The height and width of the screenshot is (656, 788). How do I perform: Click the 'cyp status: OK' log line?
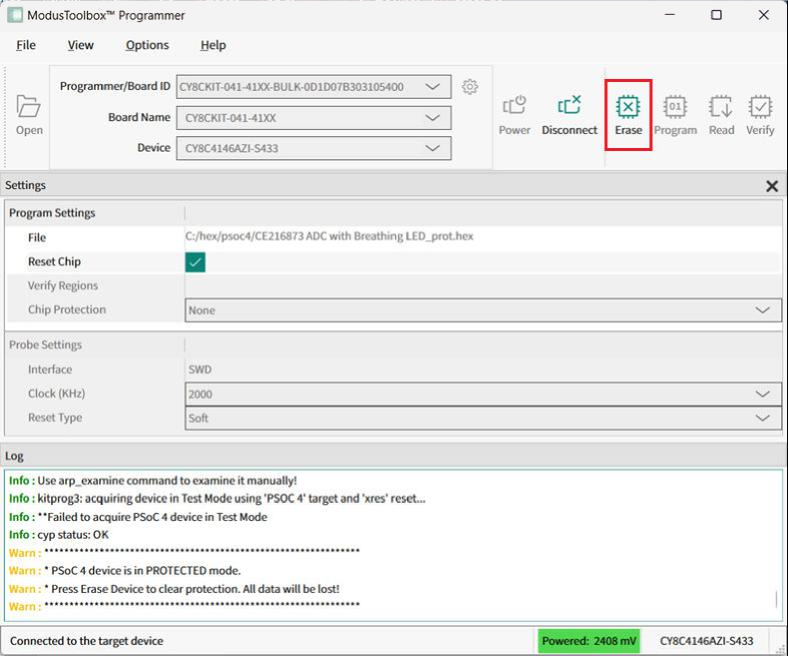[x=58, y=534]
